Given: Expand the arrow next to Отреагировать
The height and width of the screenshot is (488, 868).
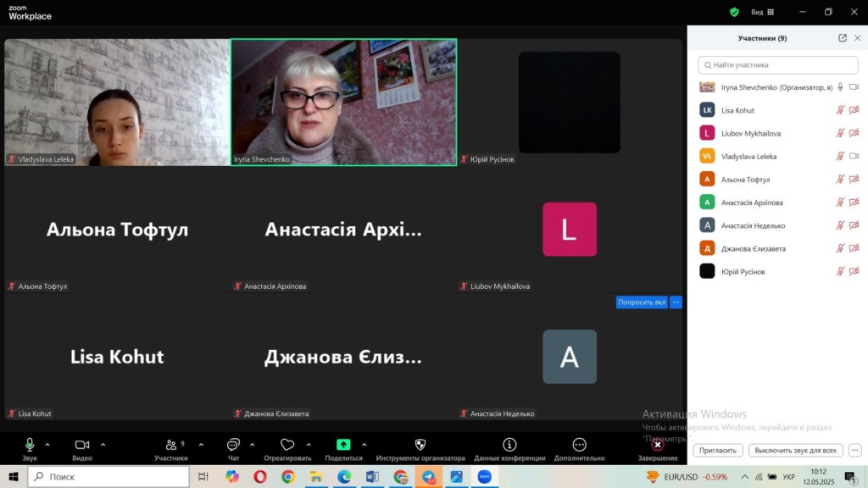Looking at the screenshot, I should [x=309, y=444].
